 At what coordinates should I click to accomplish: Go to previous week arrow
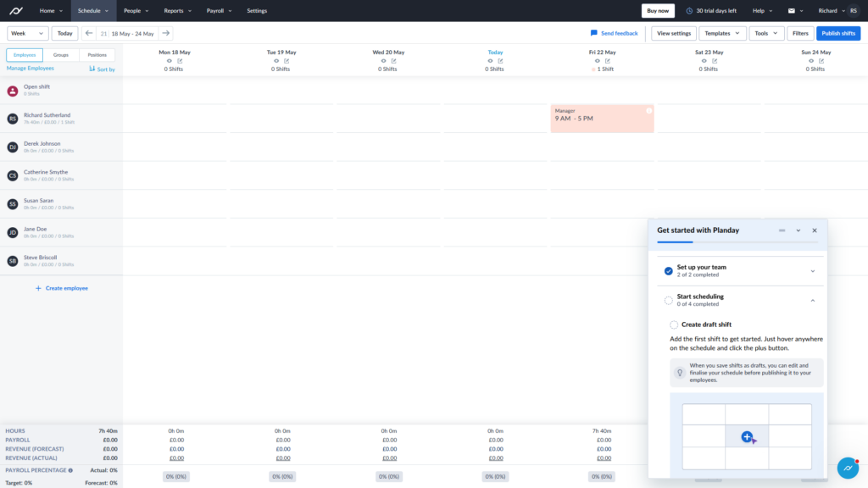pyautogui.click(x=89, y=33)
